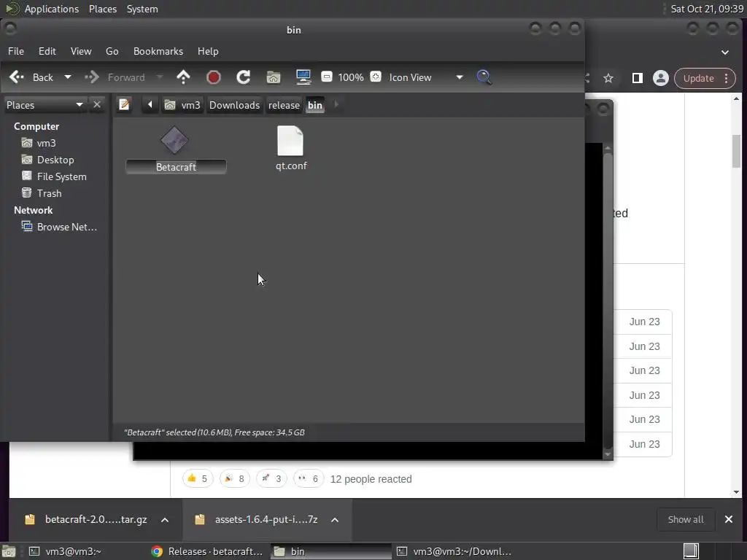Open the View menu
This screenshot has width=747, height=560.
pos(81,51)
